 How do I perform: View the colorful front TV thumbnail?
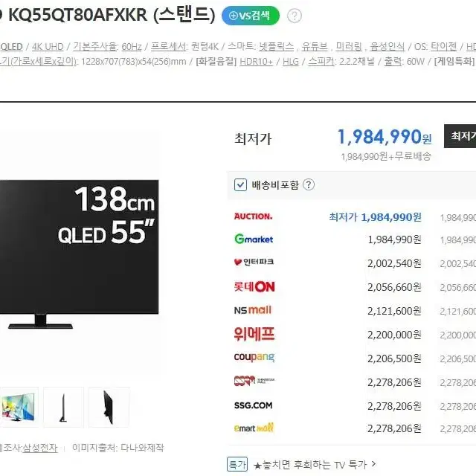pos(18,407)
